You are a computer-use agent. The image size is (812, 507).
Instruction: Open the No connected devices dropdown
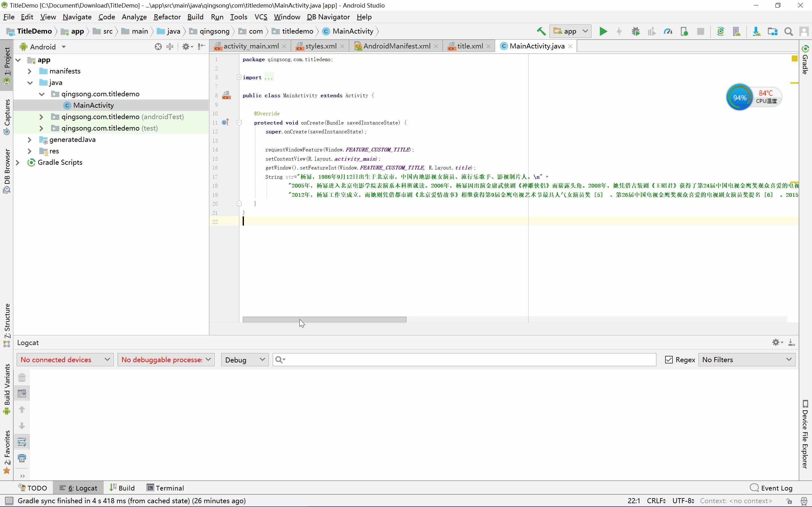pos(65,359)
